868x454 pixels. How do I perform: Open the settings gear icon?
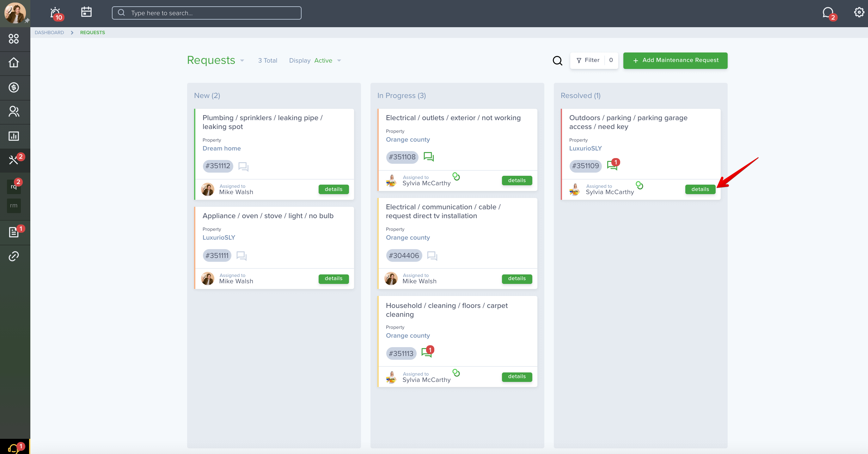(x=859, y=12)
